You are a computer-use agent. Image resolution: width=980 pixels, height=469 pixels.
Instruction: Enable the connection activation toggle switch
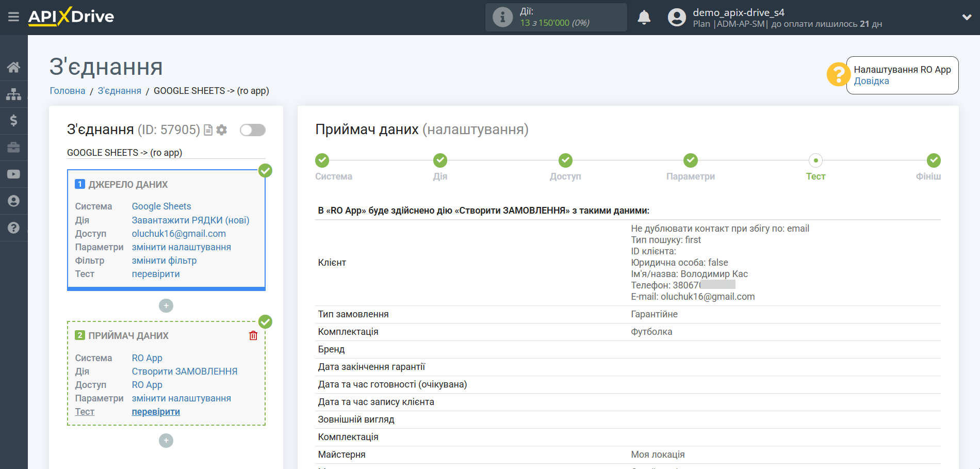[252, 130]
